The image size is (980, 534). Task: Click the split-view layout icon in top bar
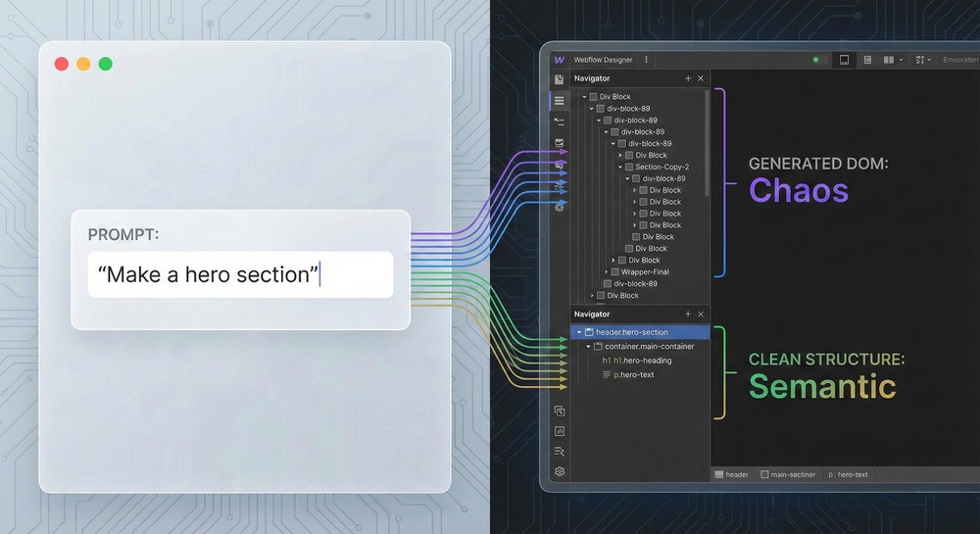click(x=888, y=60)
